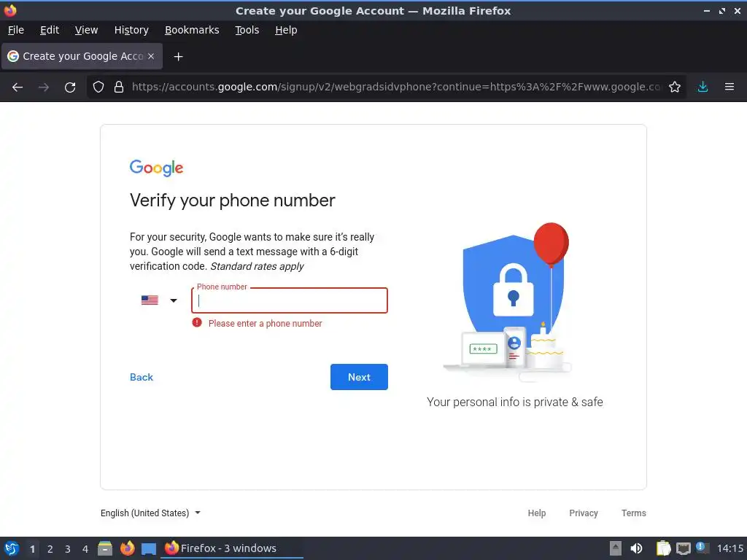The image size is (747, 560).
Task: Bookmark this page with the star icon
Action: pos(674,87)
